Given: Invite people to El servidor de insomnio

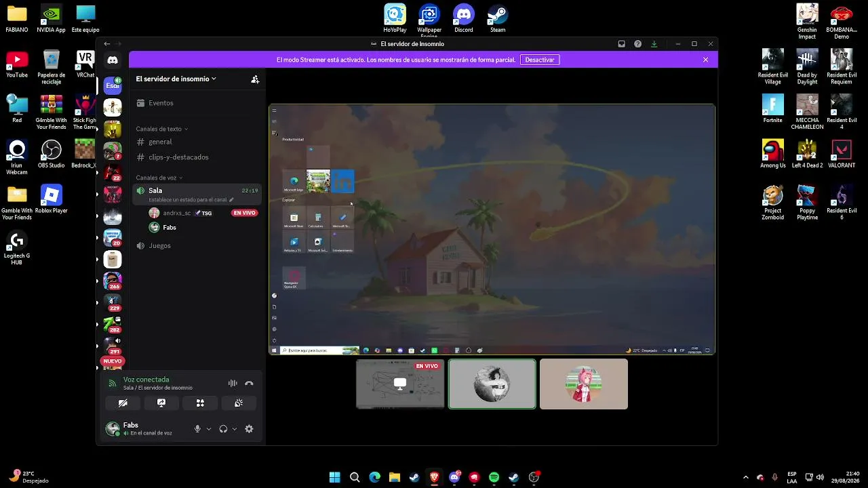Looking at the screenshot, I should coord(255,79).
